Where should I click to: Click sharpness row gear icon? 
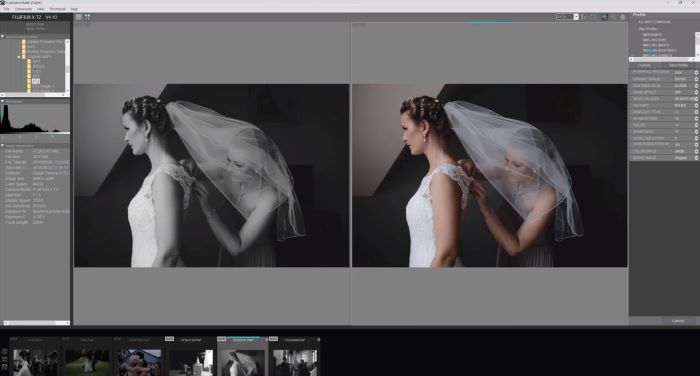696,132
